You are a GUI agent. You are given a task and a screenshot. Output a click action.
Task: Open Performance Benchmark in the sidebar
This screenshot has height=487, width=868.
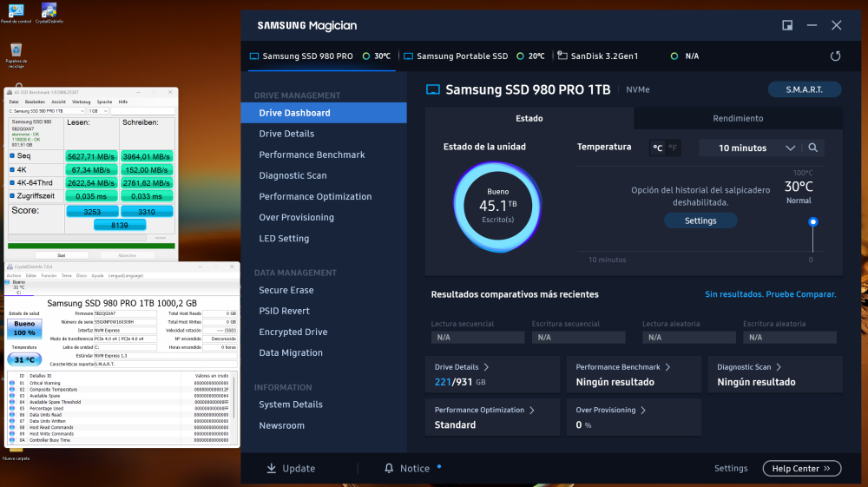(312, 155)
